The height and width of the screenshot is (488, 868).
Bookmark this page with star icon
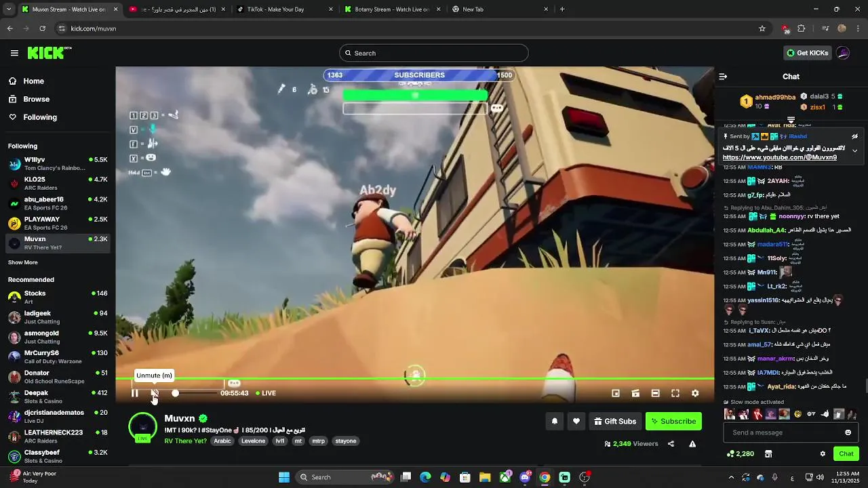click(762, 28)
